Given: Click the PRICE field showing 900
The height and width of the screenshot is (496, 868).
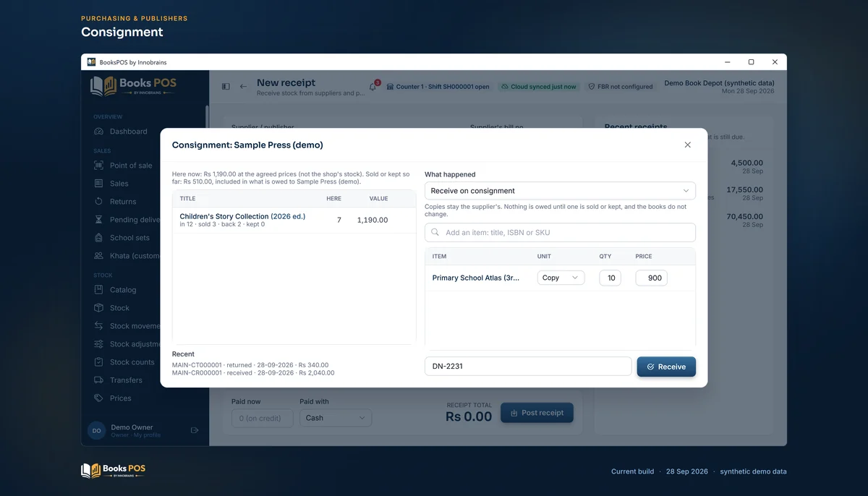Looking at the screenshot, I should point(652,278).
